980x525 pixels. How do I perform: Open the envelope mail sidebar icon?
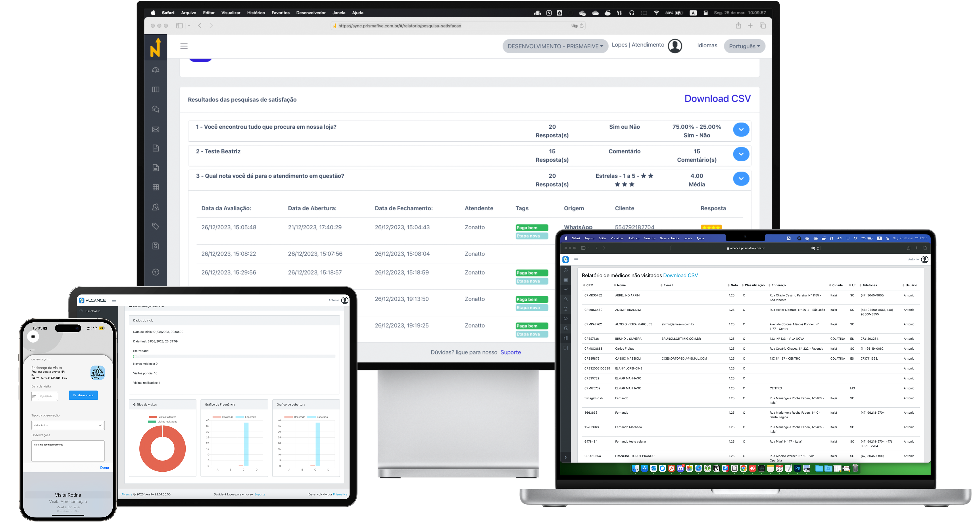[x=156, y=130]
